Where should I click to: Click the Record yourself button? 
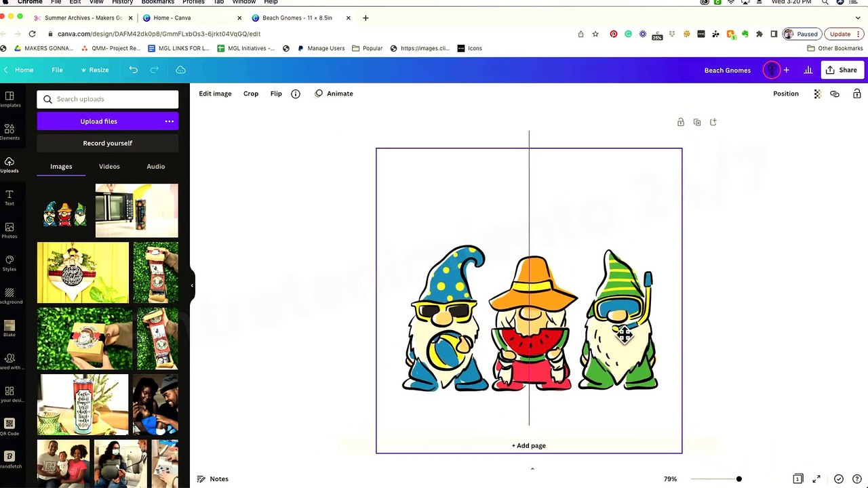108,143
